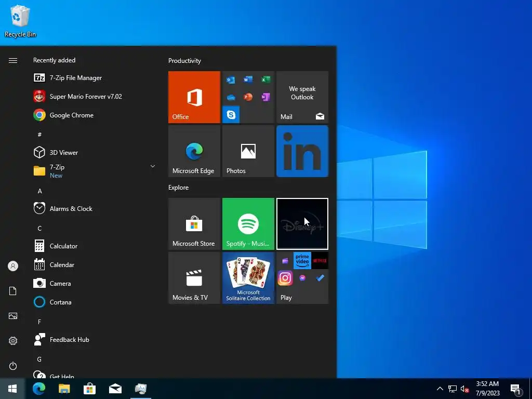Open the Office tile
532x399 pixels.
tap(194, 97)
